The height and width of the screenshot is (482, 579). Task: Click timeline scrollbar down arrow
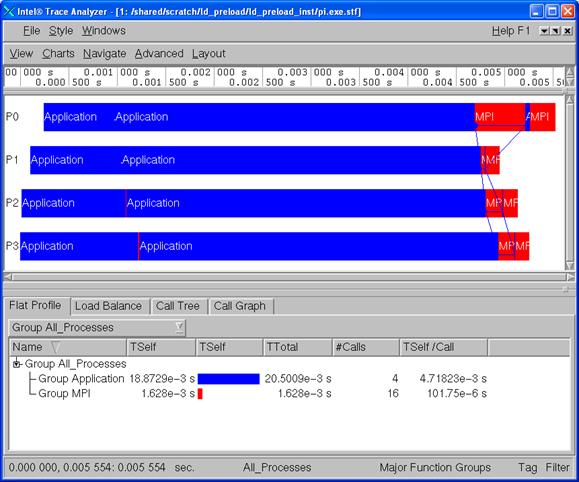[x=570, y=266]
